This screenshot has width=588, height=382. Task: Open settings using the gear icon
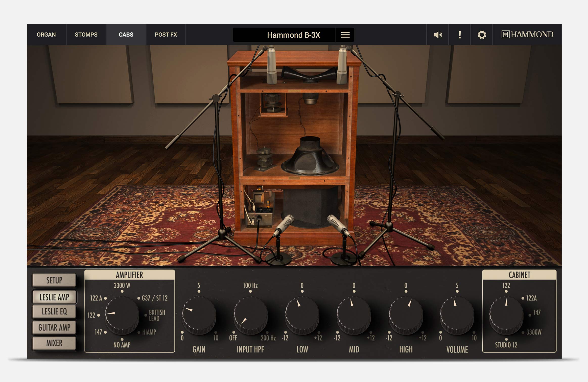click(481, 35)
